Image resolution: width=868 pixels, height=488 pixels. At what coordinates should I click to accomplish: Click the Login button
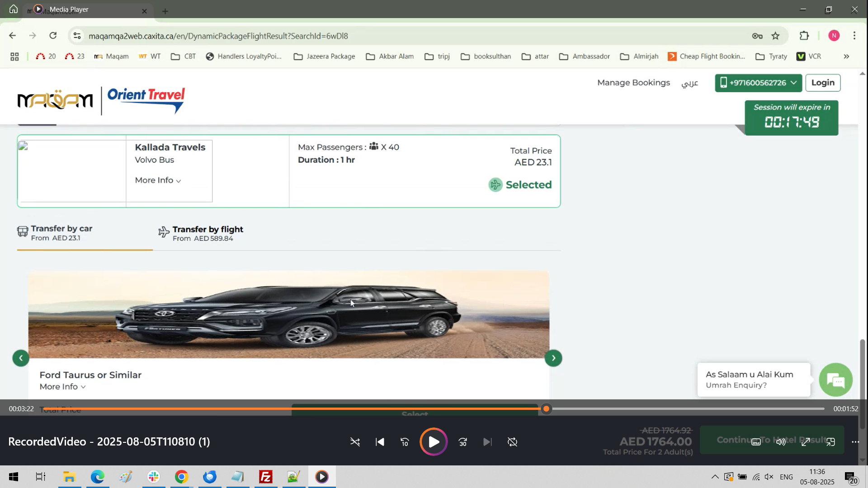coord(822,83)
